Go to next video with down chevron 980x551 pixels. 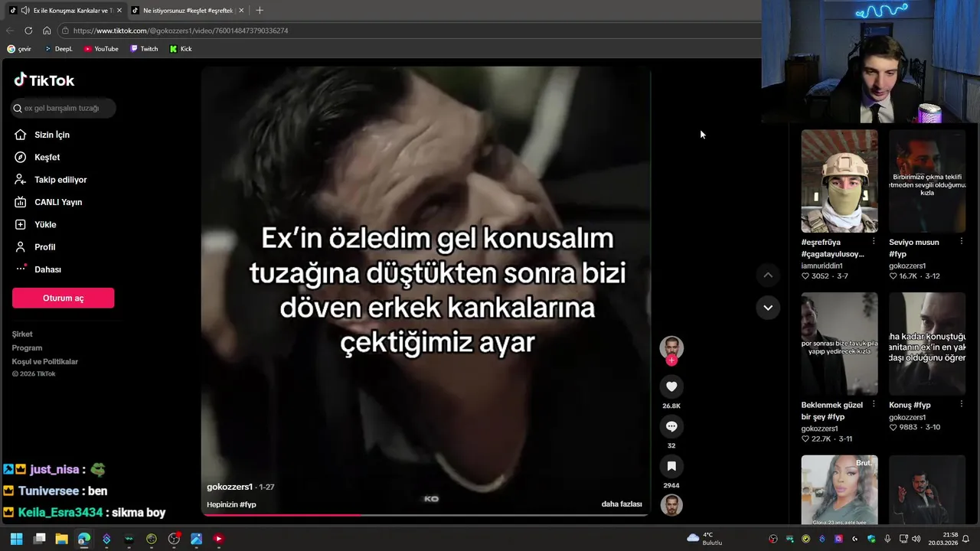(768, 308)
